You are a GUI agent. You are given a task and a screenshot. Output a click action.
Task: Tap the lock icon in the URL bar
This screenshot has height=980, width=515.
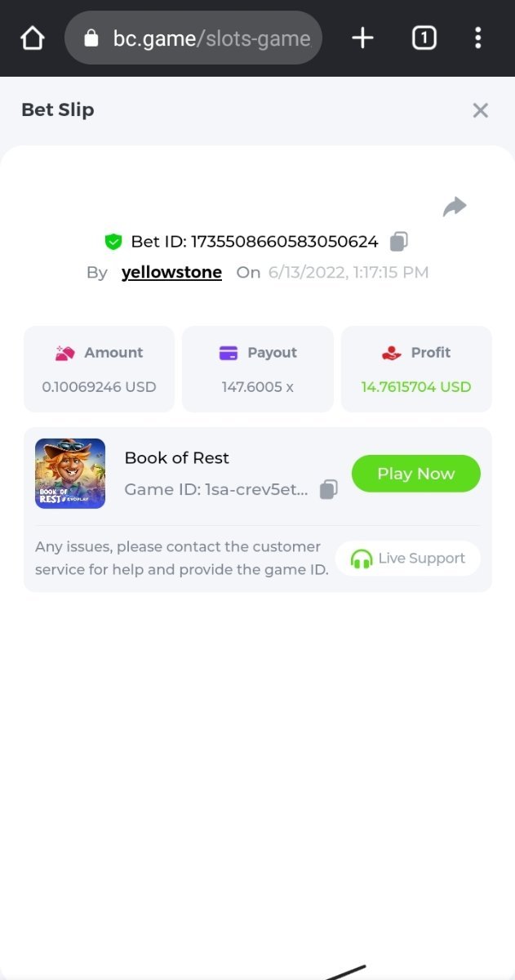point(91,38)
